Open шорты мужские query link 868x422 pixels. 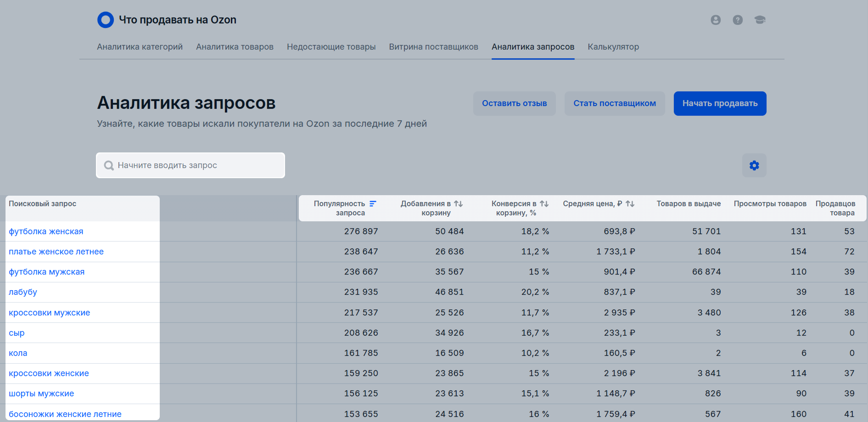coord(41,394)
